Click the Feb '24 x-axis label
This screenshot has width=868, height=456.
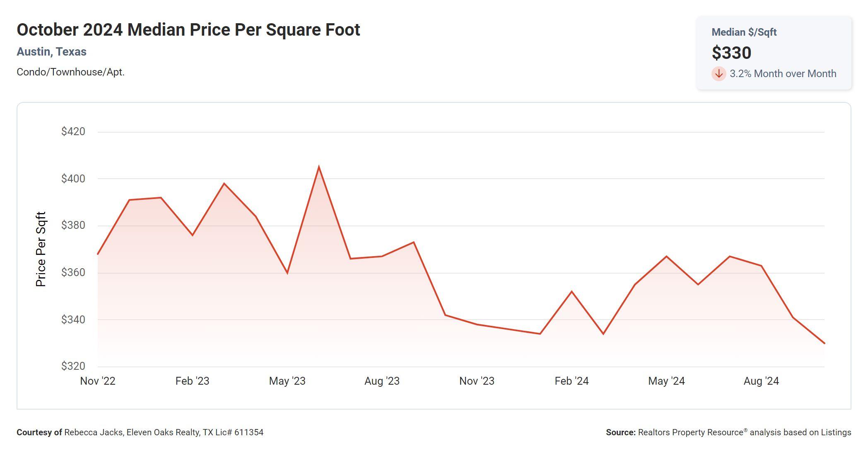[x=571, y=381]
